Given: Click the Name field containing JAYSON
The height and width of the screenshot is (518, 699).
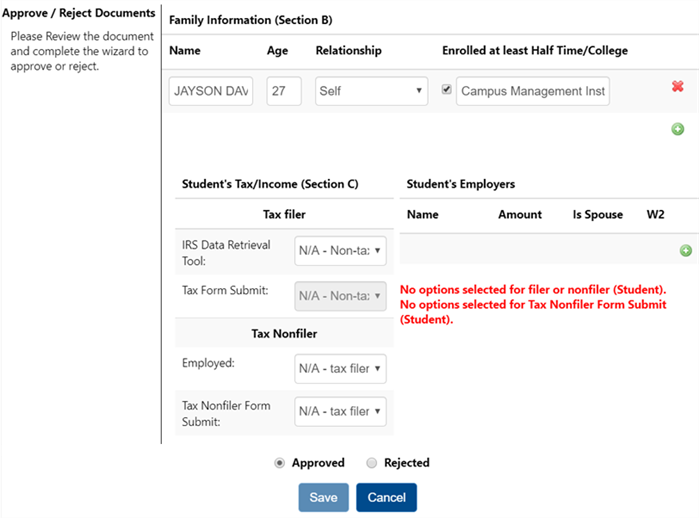Looking at the screenshot, I should click(x=211, y=91).
